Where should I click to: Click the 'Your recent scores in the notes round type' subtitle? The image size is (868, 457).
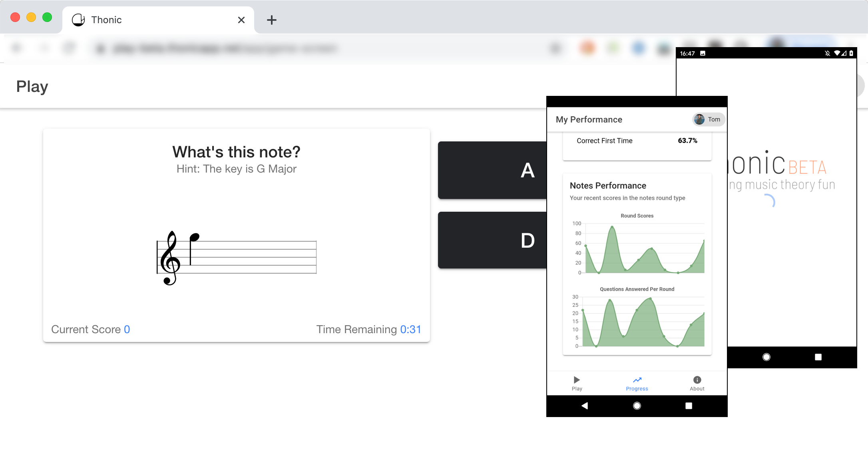pyautogui.click(x=627, y=198)
